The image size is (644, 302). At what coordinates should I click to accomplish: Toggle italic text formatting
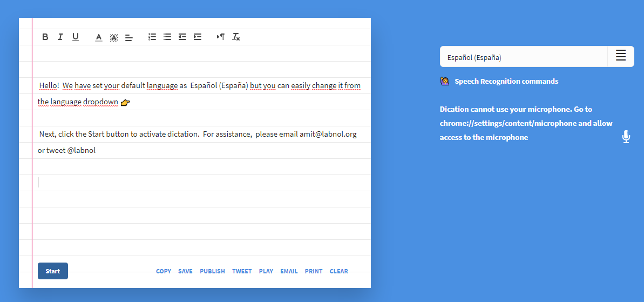[60, 37]
